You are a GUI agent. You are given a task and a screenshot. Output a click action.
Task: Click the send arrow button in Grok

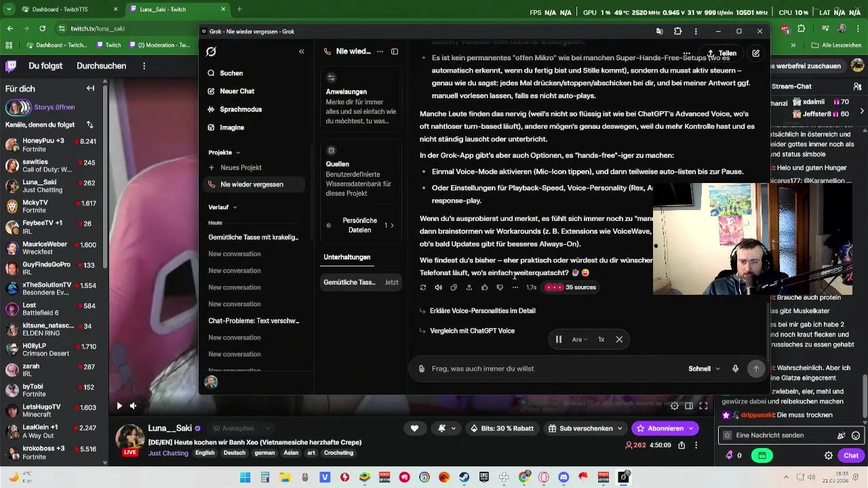pos(756,369)
